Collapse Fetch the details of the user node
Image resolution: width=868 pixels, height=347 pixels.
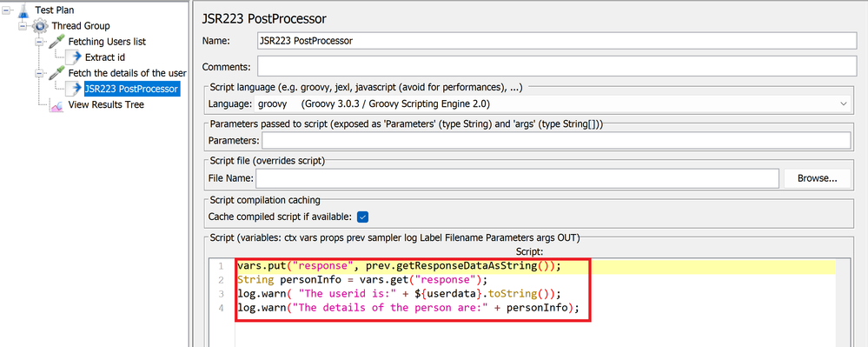pos(39,72)
